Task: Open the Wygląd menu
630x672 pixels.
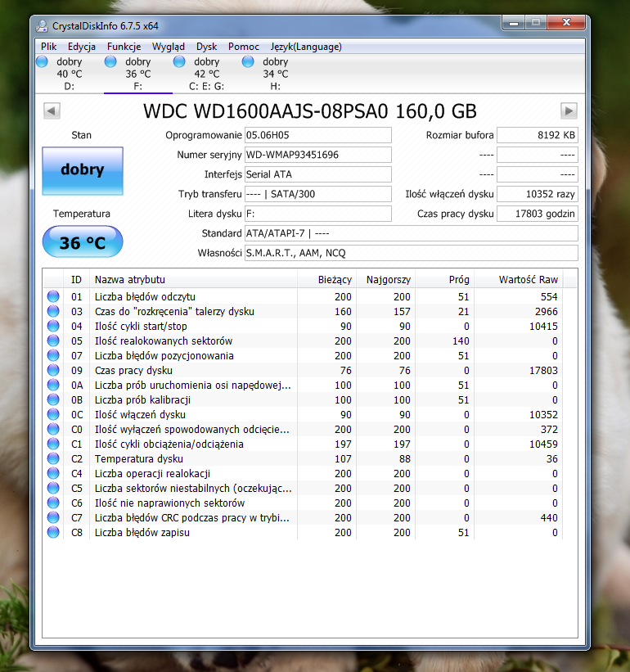Action: (x=169, y=47)
